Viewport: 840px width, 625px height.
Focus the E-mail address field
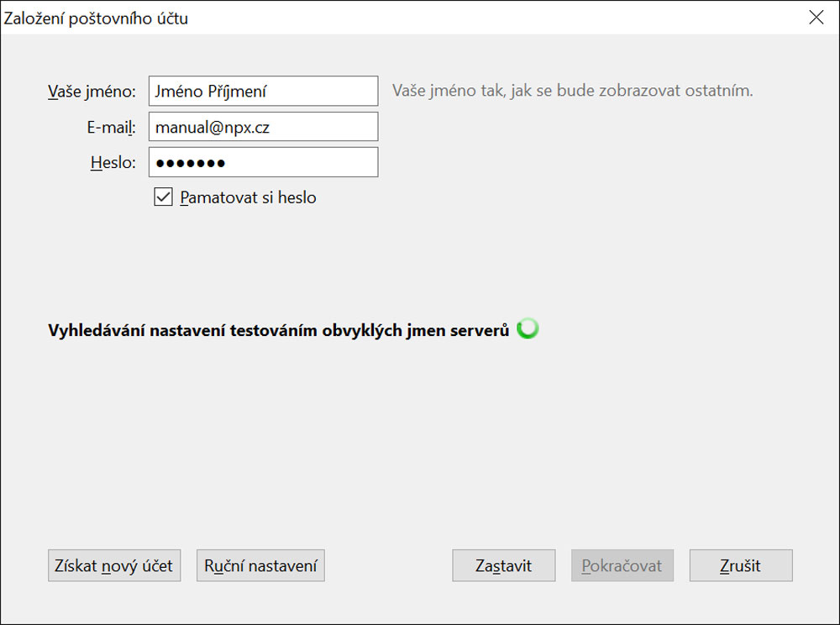[x=263, y=127]
